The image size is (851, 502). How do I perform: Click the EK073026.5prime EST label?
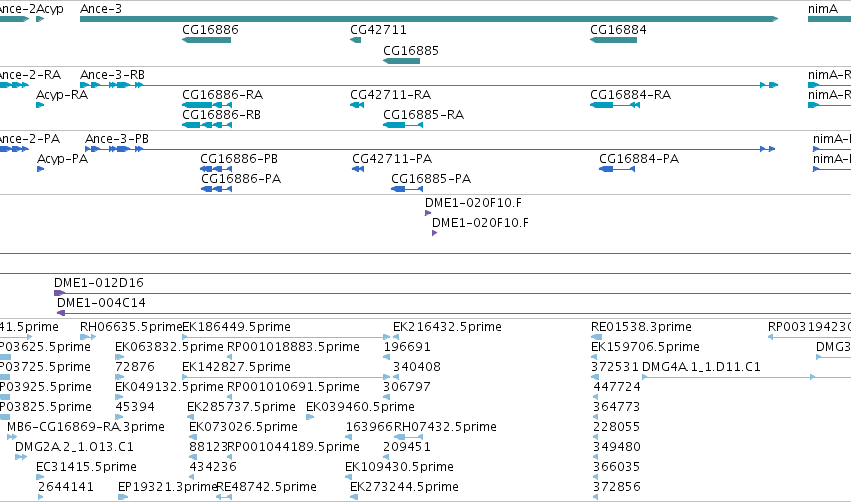click(x=244, y=427)
